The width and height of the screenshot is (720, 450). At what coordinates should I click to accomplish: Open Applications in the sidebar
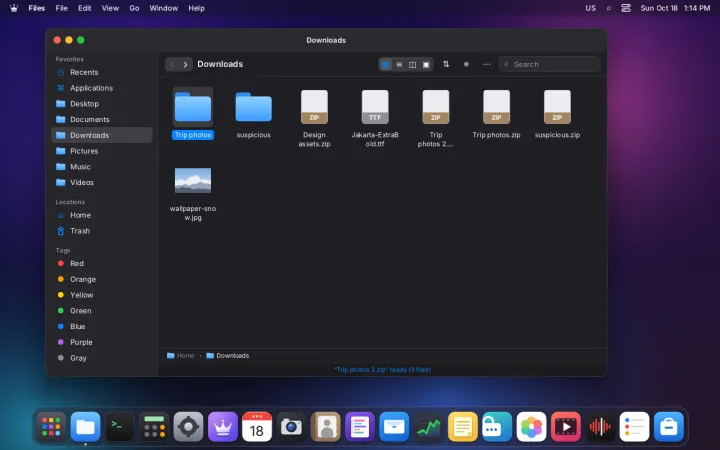pyautogui.click(x=101, y=88)
